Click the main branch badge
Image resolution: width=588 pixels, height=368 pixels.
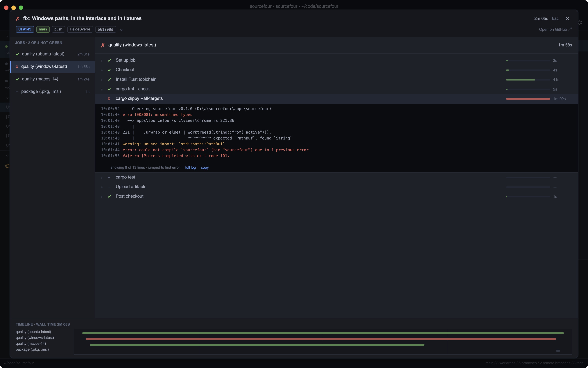pos(43,29)
